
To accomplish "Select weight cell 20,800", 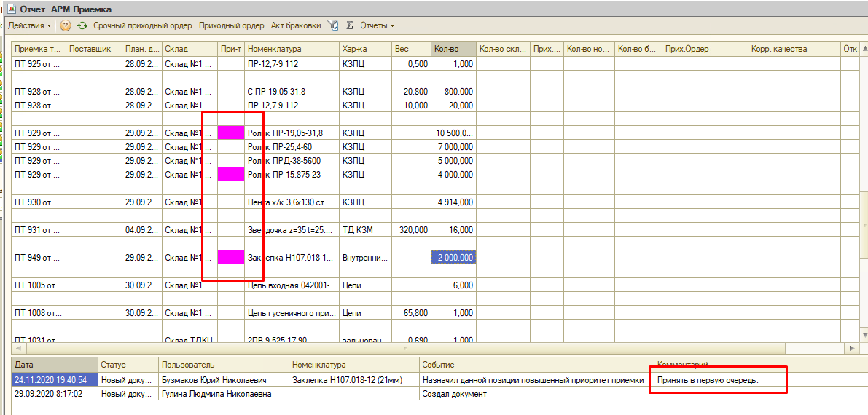I will pos(411,91).
